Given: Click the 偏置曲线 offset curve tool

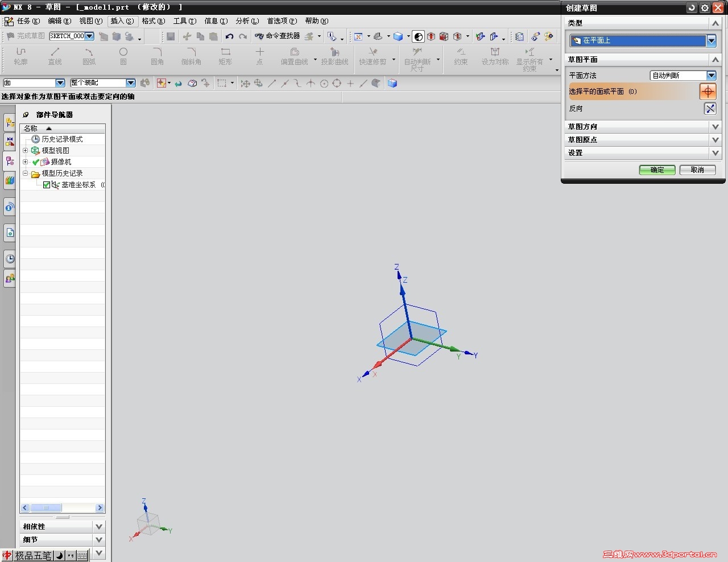Looking at the screenshot, I should point(294,56).
